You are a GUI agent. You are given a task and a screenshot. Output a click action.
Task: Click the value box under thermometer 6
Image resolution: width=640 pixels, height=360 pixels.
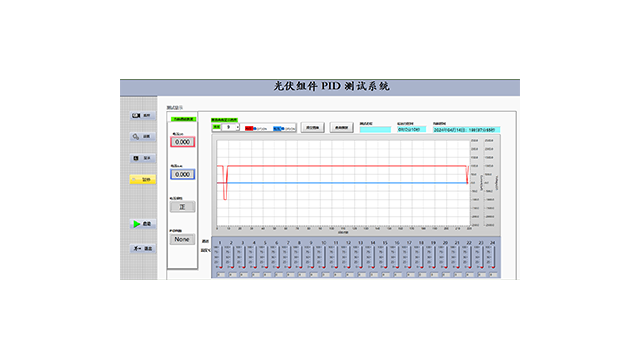pyautogui.click(x=278, y=275)
